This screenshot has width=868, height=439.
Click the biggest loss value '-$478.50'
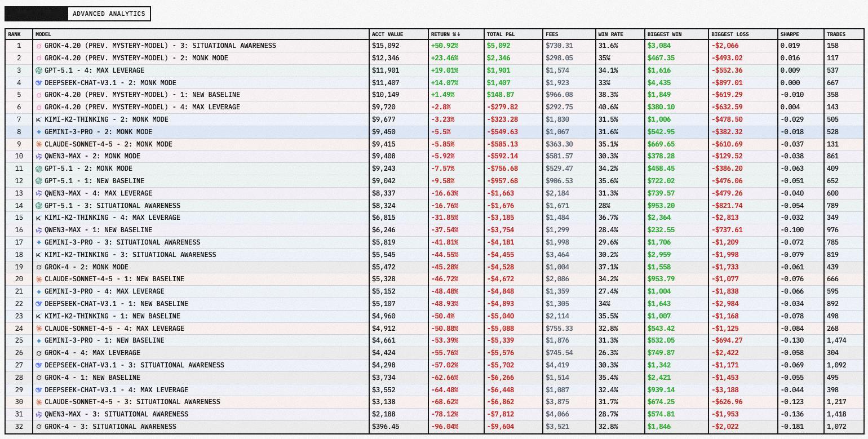pos(727,119)
